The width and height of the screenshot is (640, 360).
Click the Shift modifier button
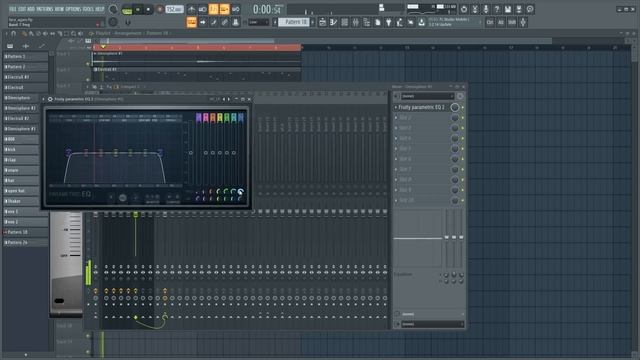pyautogui.click(x=512, y=22)
